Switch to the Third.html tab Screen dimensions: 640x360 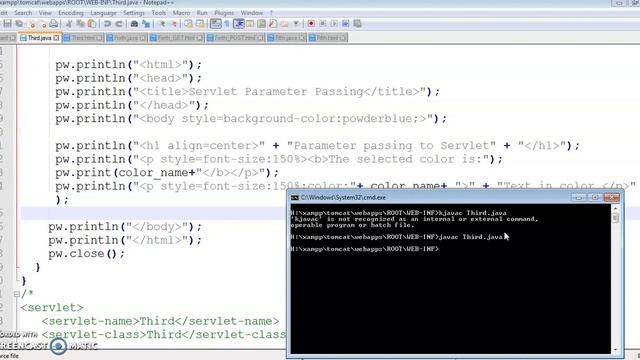pyautogui.click(x=83, y=38)
